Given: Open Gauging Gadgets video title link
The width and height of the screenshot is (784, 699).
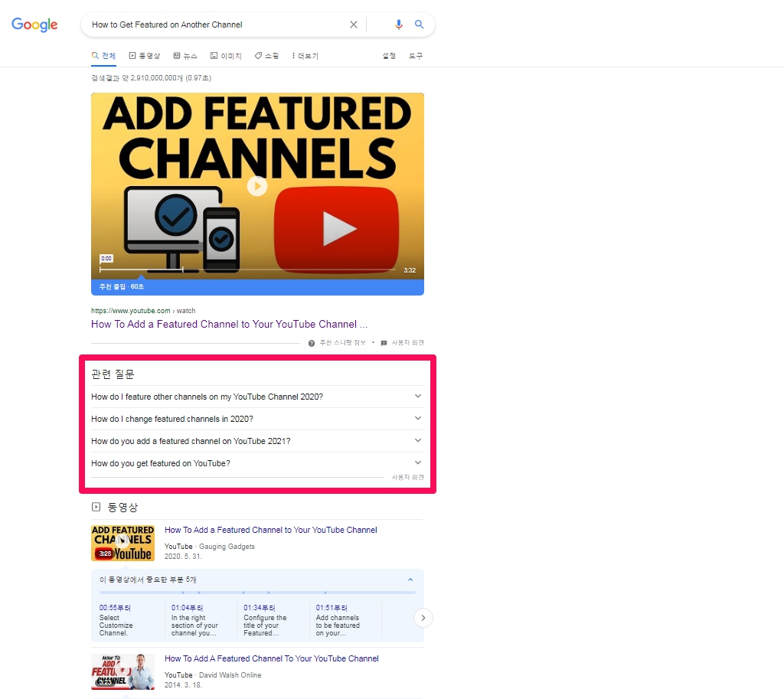Looking at the screenshot, I should (x=270, y=530).
